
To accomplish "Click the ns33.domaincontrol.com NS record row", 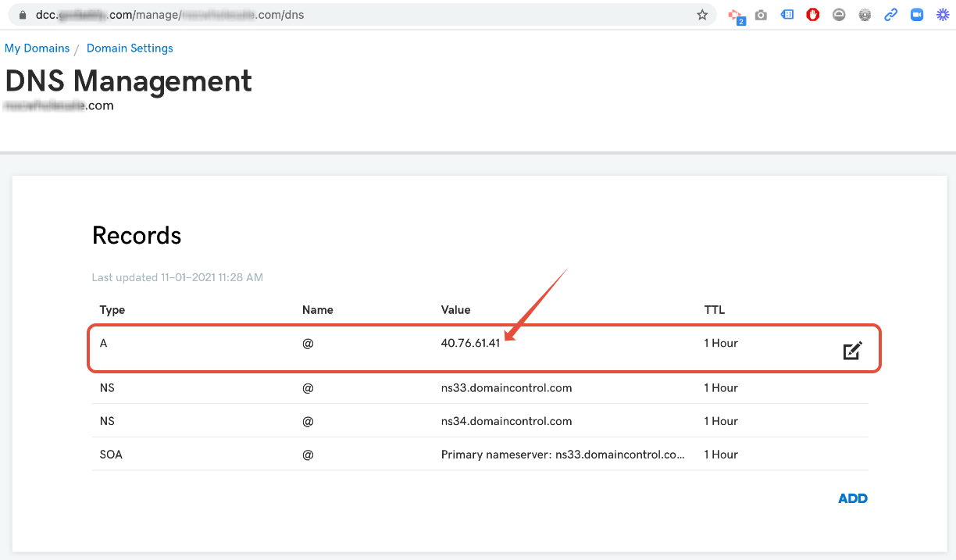I will click(506, 388).
